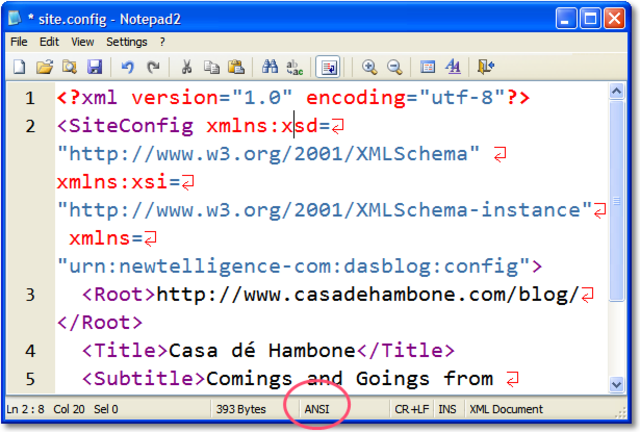Click INS mode in status bar
Viewport: 640px width, 432px height.
coord(447,409)
